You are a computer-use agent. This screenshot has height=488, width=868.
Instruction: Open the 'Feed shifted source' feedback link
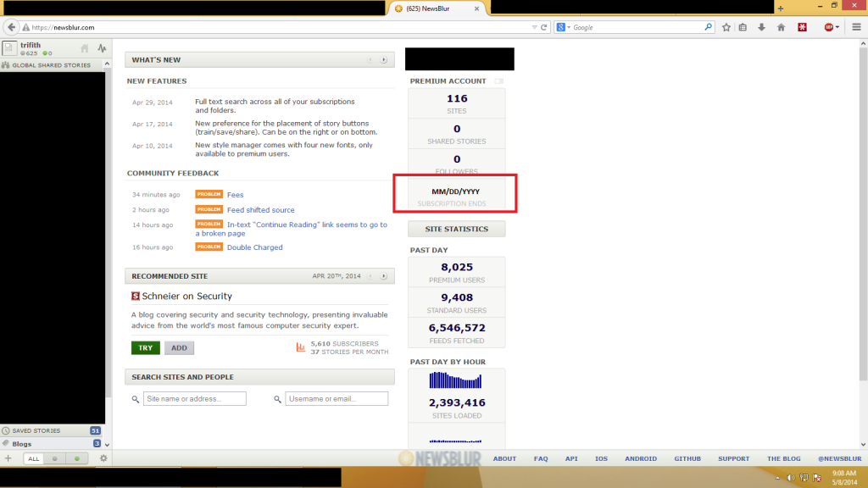click(x=261, y=210)
